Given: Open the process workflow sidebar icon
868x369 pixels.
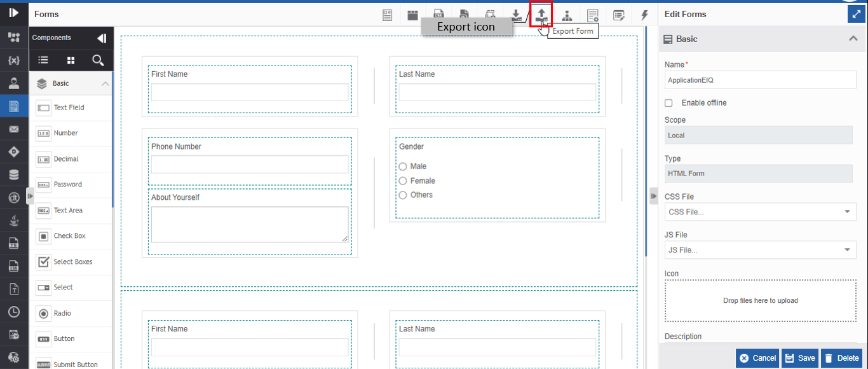Looking at the screenshot, I should (x=14, y=37).
